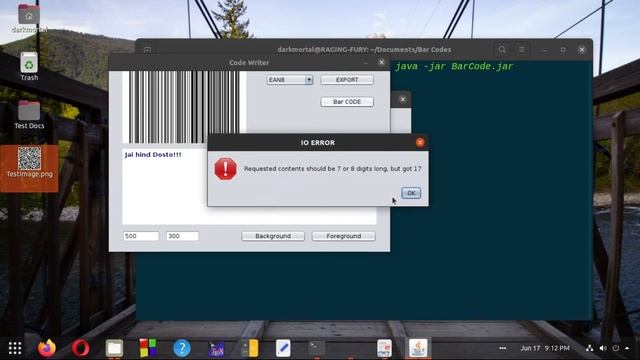
Task: Close the Code Writer window
Action: coord(381,62)
